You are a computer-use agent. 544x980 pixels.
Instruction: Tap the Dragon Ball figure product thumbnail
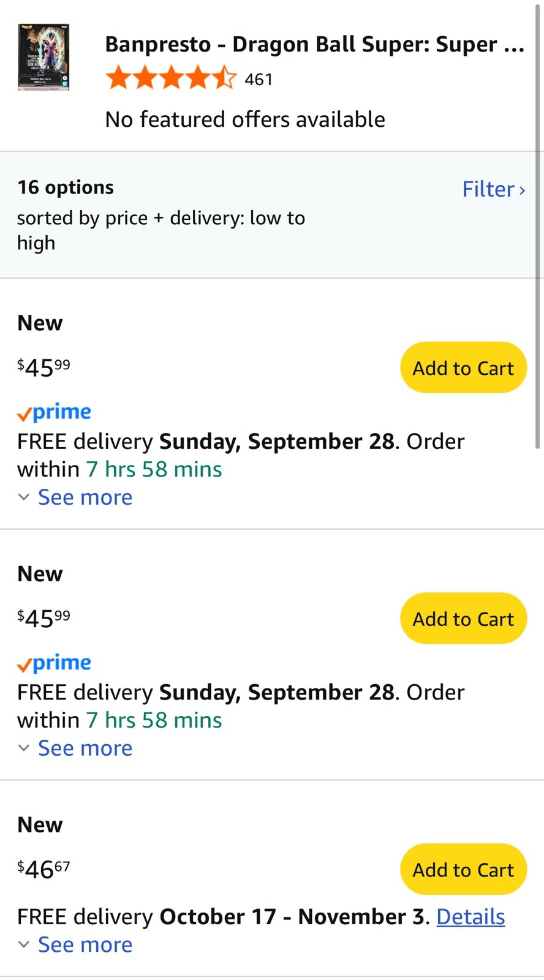43,58
